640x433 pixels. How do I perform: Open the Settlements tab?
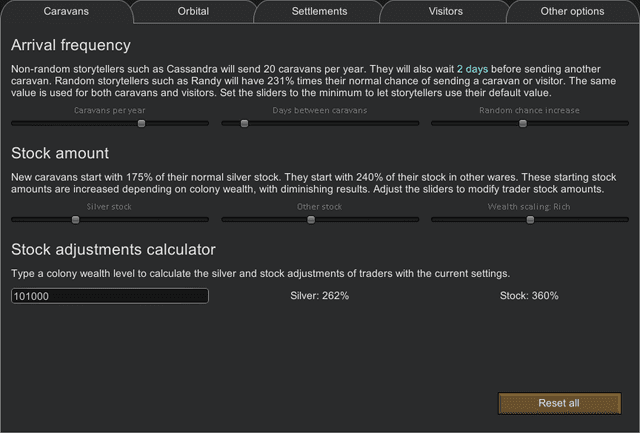coord(319,12)
